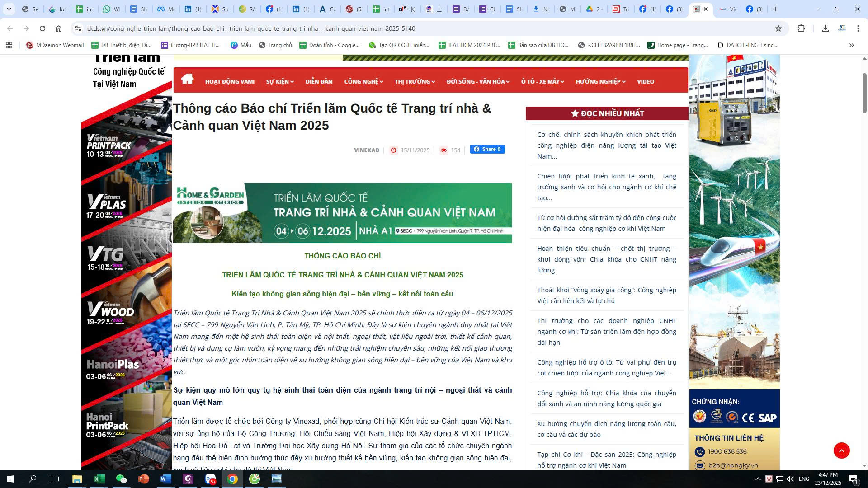Show hidden bookmarks with double chevron
868x488 pixels.
point(851,45)
